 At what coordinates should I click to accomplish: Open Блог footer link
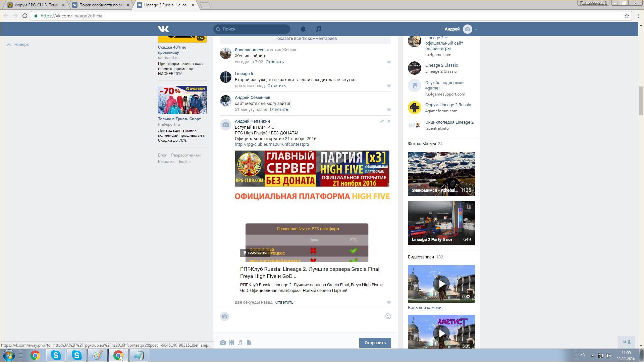162,155
